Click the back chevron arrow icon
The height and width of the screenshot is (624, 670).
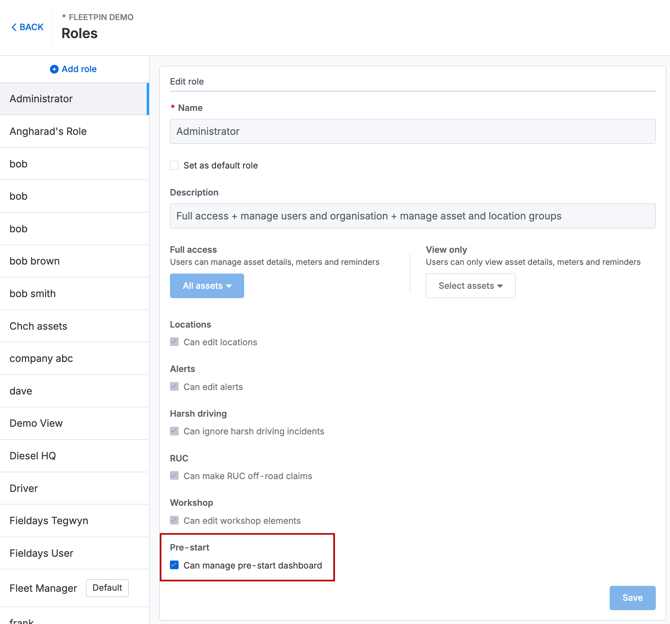pos(14,27)
